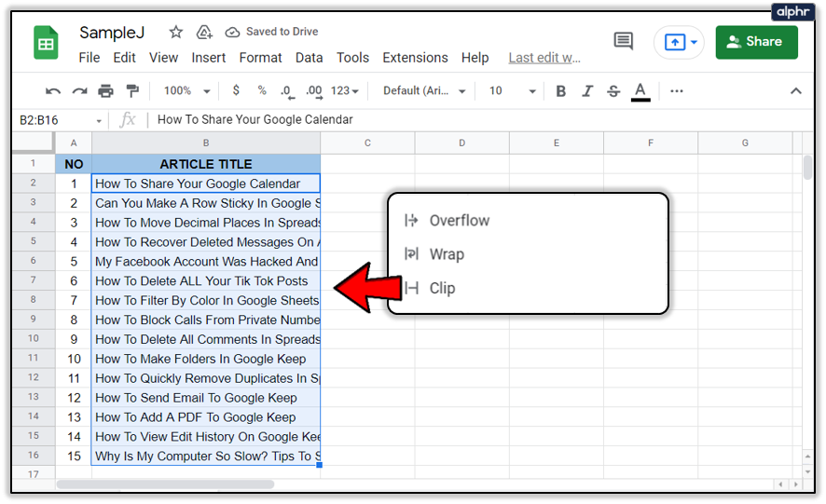Image resolution: width=826 pixels, height=504 pixels.
Task: Select the paint format roller icon
Action: (132, 91)
